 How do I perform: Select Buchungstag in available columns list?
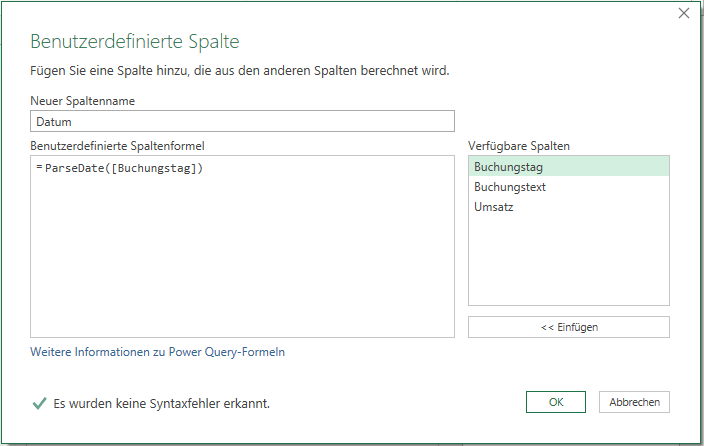point(569,167)
